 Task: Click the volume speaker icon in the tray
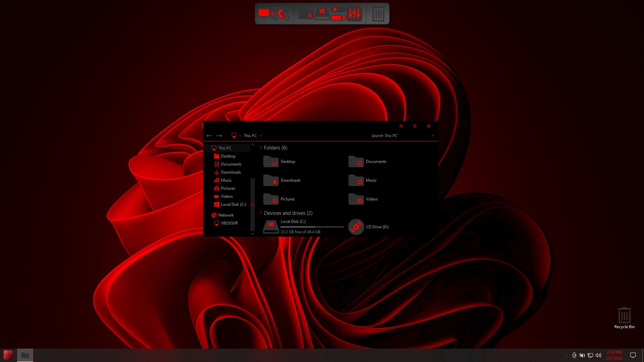(598, 355)
